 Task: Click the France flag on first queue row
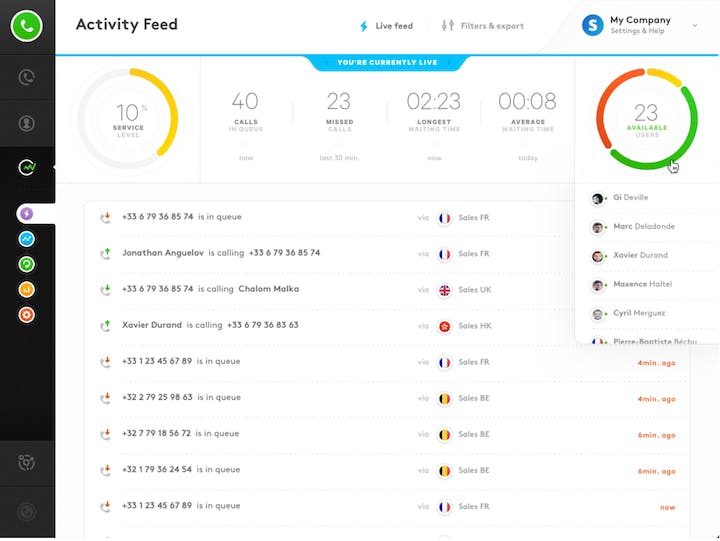tap(444, 218)
